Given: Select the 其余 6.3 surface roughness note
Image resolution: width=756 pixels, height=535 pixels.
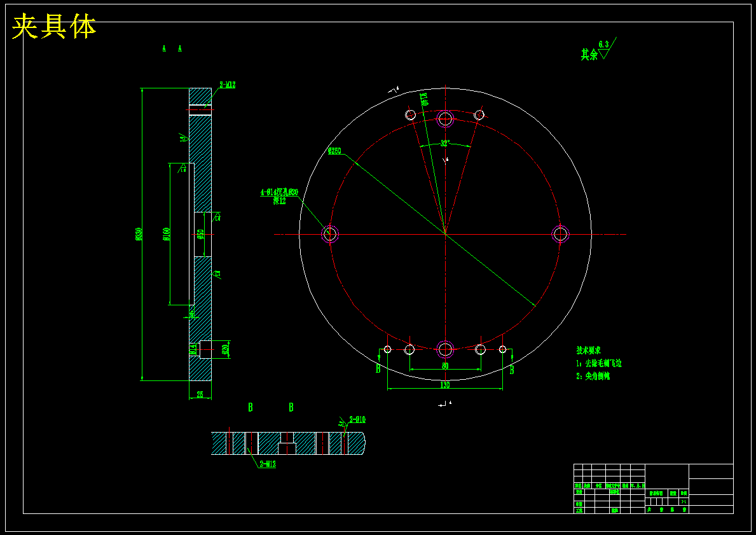Looking at the screenshot, I should pyautogui.click(x=599, y=49).
